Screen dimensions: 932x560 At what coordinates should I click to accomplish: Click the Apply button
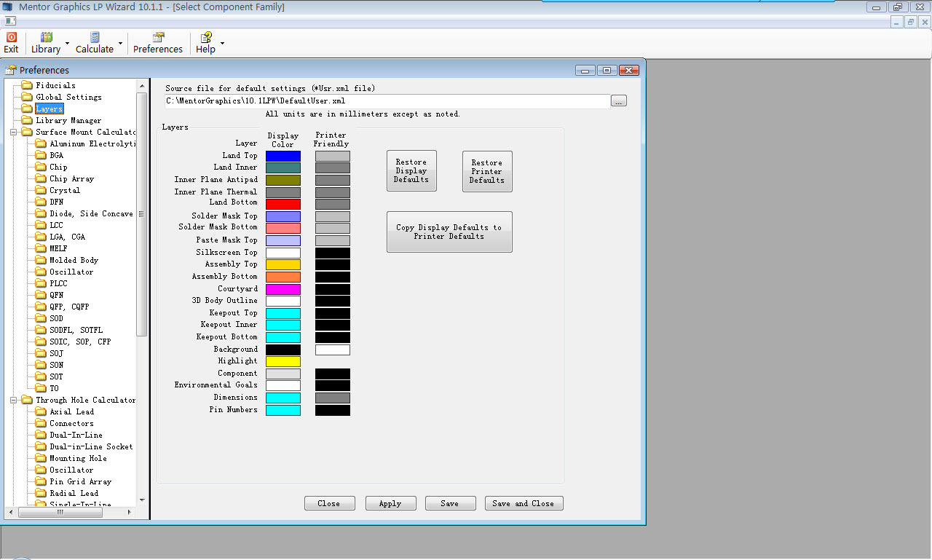[x=390, y=503]
